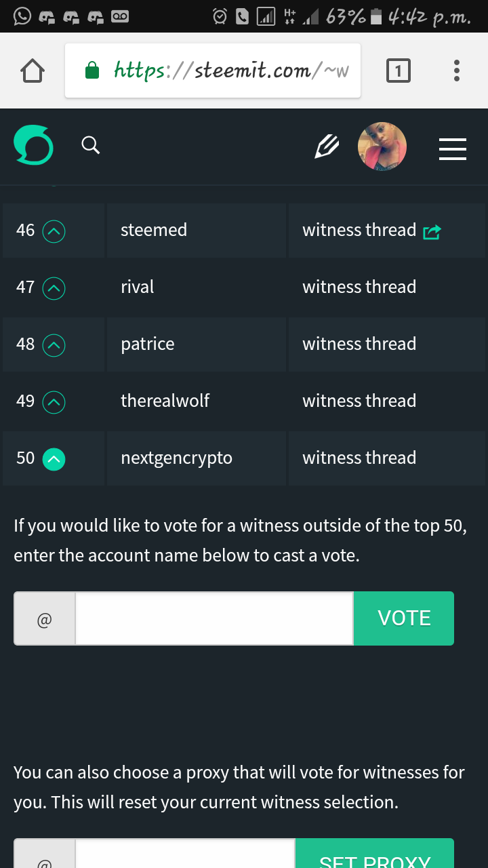Tap the compose post pencil icon

pos(327,146)
